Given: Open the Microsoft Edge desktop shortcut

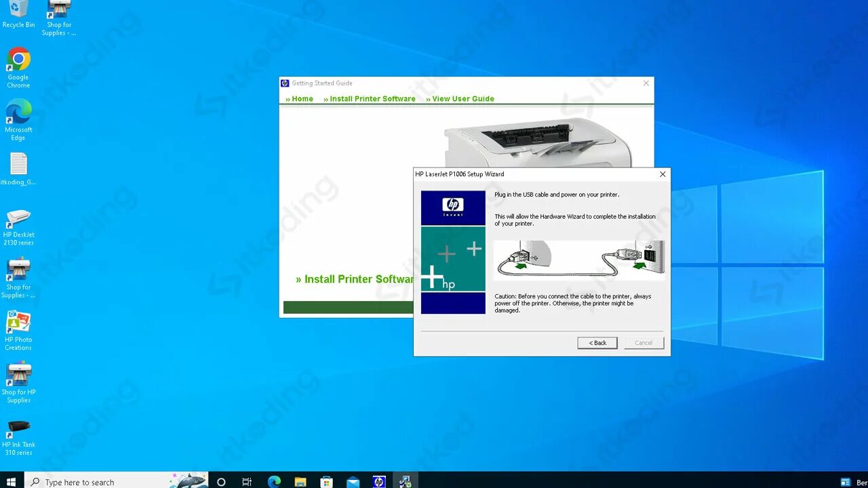Looking at the screenshot, I should [18, 120].
